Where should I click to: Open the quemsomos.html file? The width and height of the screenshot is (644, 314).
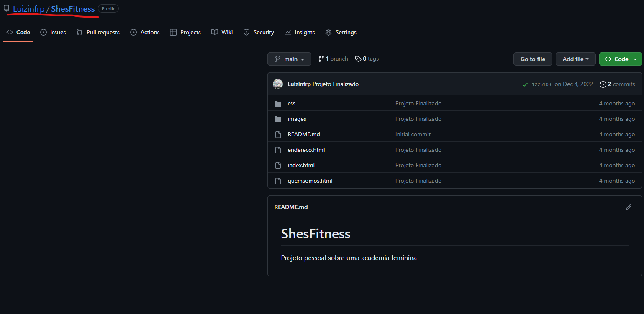point(310,181)
